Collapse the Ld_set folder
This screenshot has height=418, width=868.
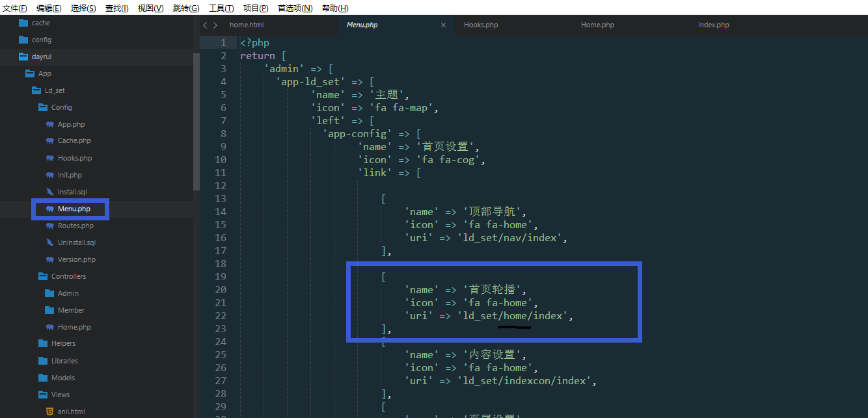click(x=36, y=90)
